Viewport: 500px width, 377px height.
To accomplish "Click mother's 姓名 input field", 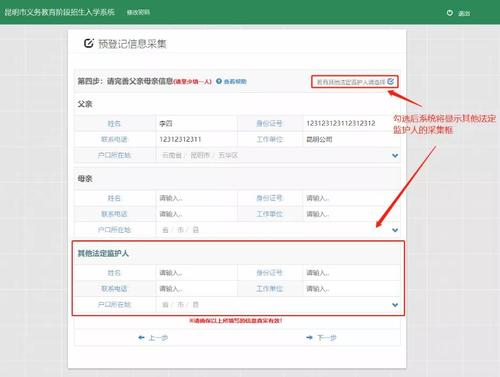I will tap(196, 198).
